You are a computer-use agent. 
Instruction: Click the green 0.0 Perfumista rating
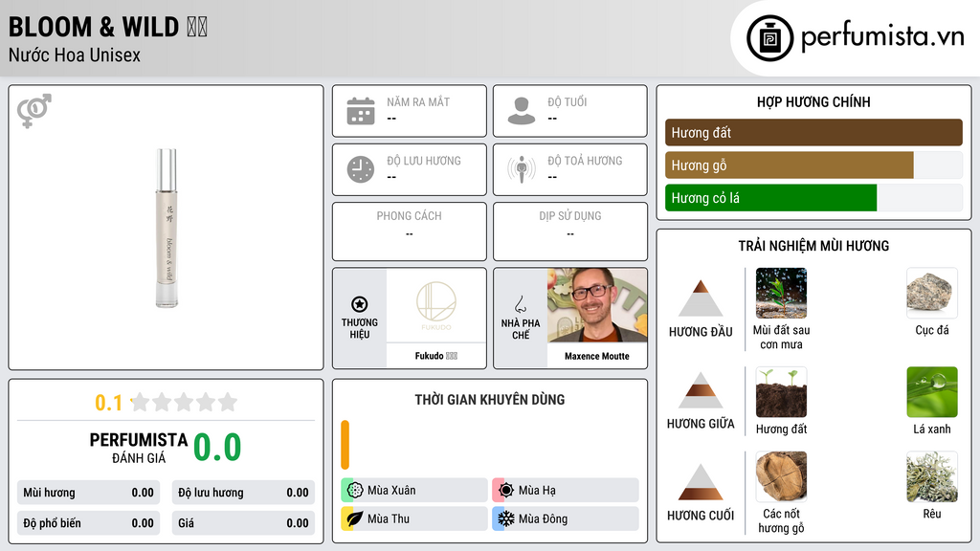coord(217,447)
